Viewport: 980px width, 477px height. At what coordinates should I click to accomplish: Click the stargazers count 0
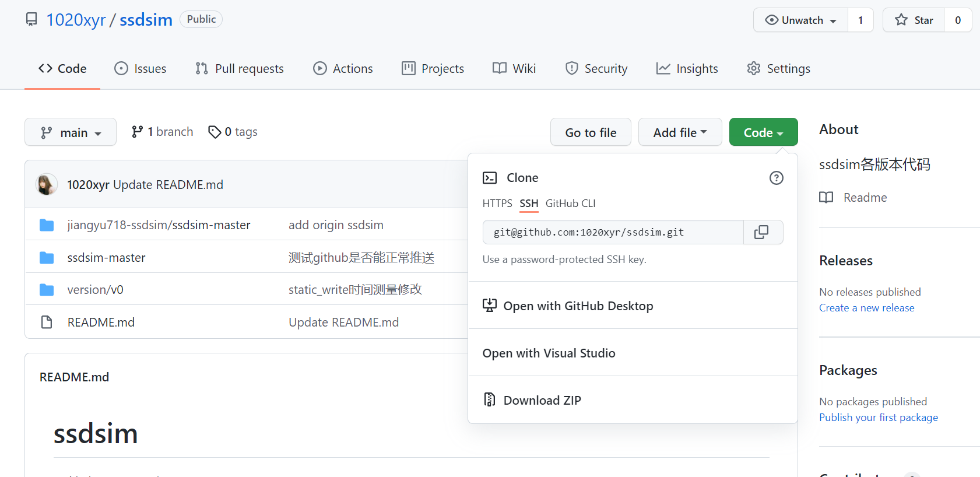958,20
